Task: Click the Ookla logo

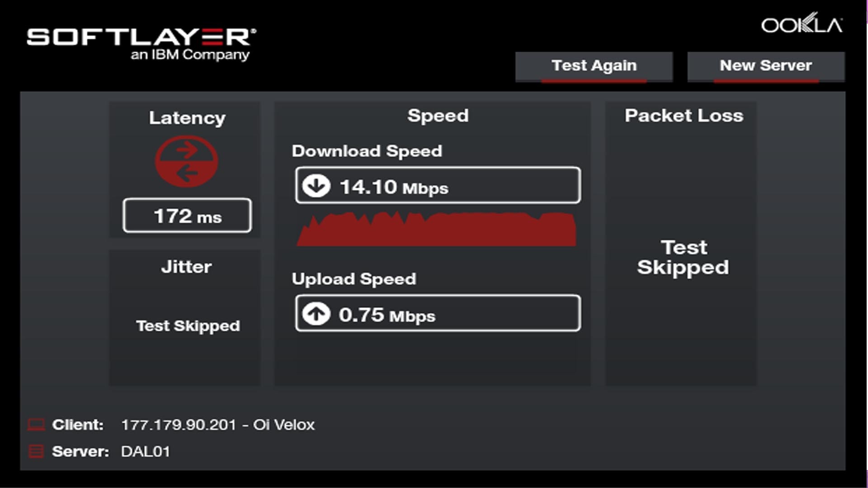Action: [x=802, y=24]
